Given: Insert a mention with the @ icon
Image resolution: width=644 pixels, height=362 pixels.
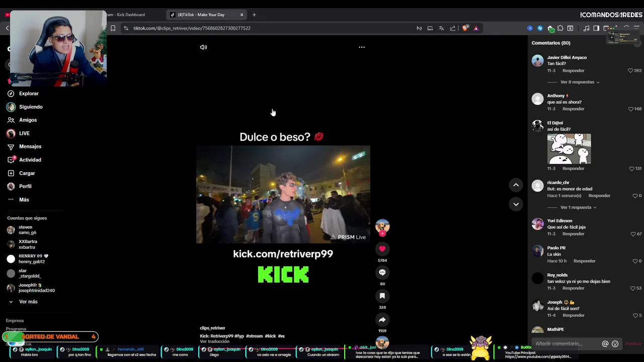Looking at the screenshot, I should (605, 344).
